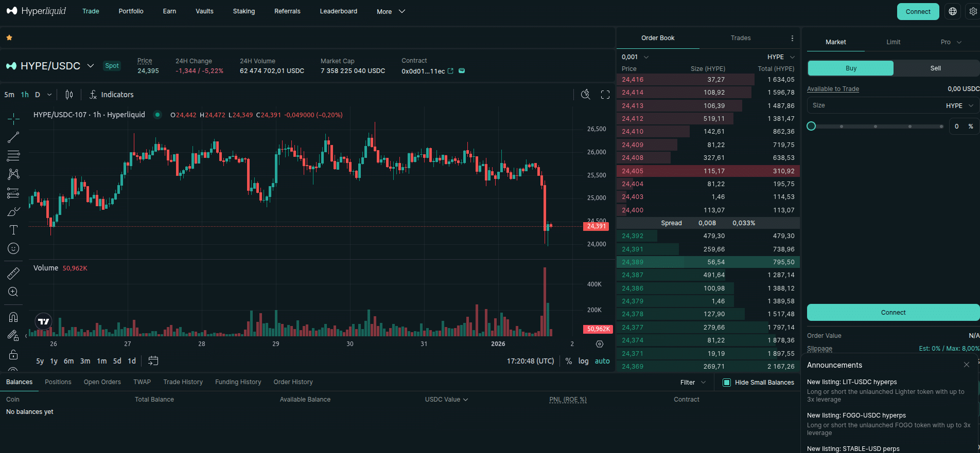Toggle the Hide Small Balances checkbox
The height and width of the screenshot is (453, 980).
click(x=727, y=383)
